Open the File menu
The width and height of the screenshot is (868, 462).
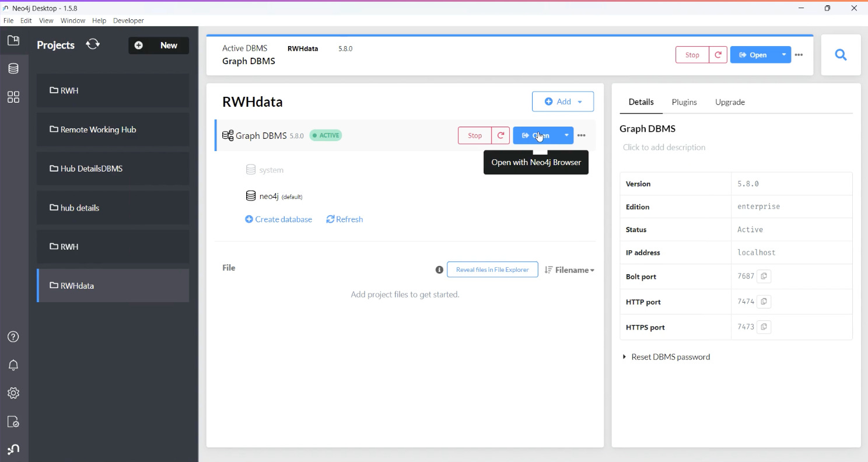click(9, 20)
